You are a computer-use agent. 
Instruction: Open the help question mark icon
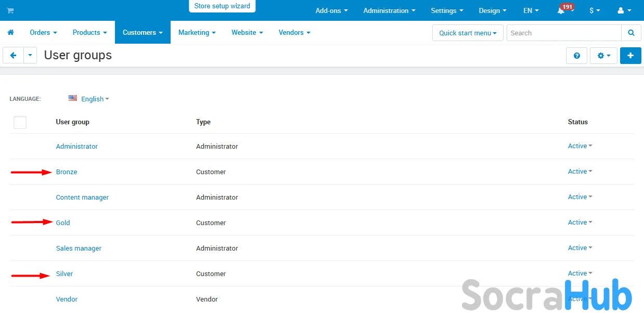tap(576, 56)
